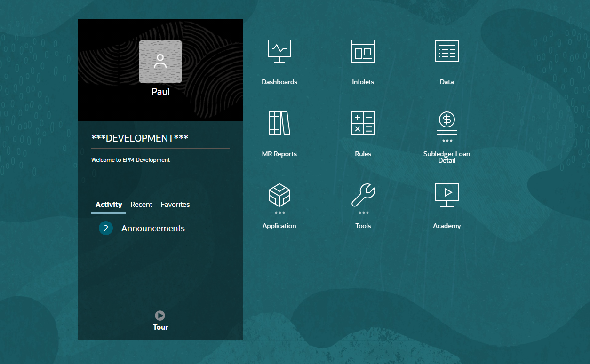The width and height of the screenshot is (590, 364).
Task: Switch to the Favorites tab
Action: click(x=175, y=205)
